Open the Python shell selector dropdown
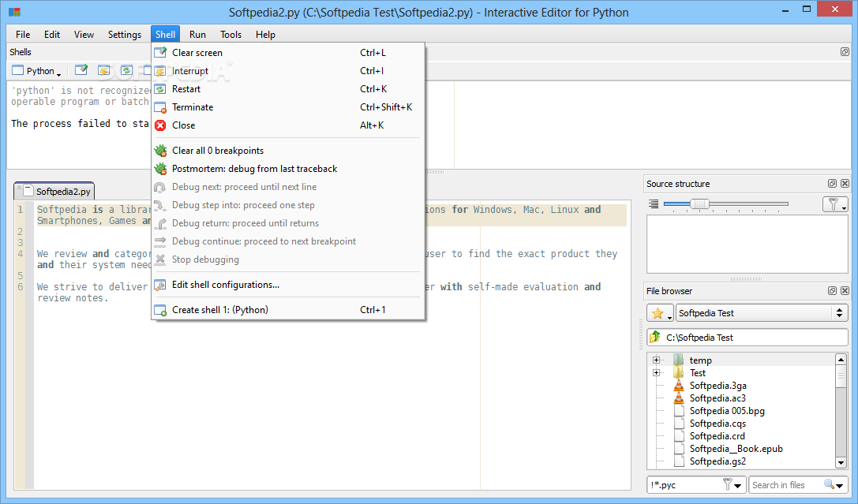Viewport: 858px width, 504px height. coord(36,70)
